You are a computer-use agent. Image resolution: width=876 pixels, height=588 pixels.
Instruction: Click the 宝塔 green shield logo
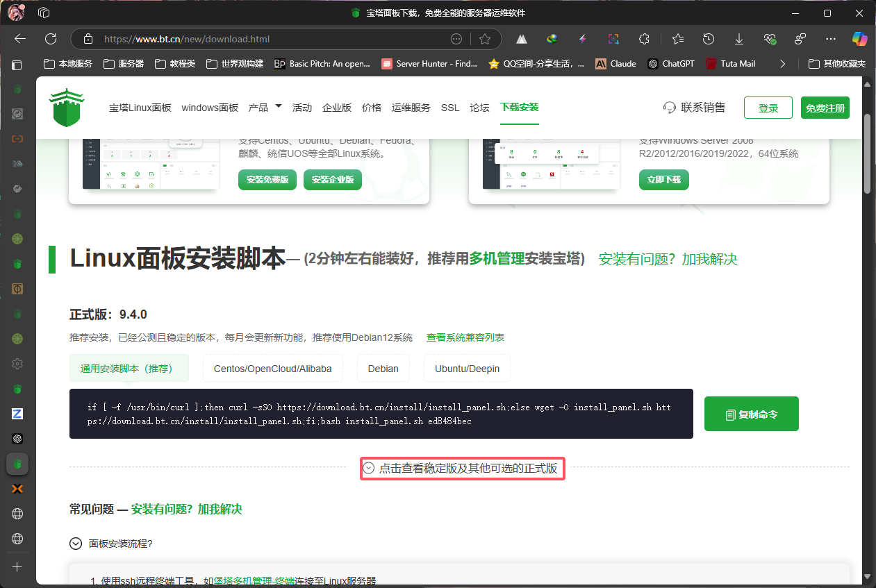(66, 108)
